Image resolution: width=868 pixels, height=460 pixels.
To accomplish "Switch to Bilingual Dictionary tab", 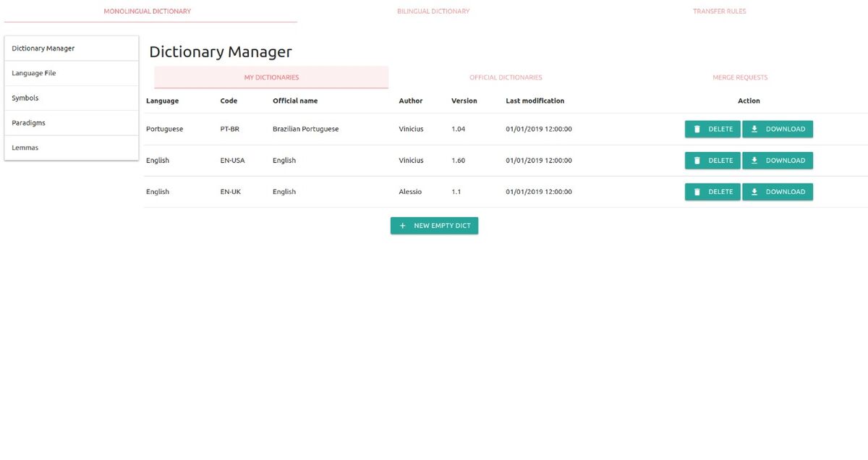I will (433, 12).
